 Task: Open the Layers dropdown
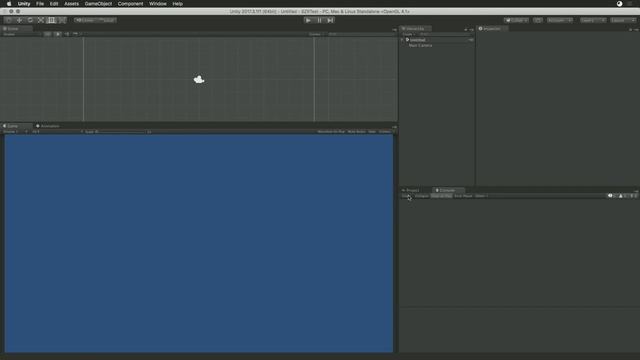pos(593,20)
